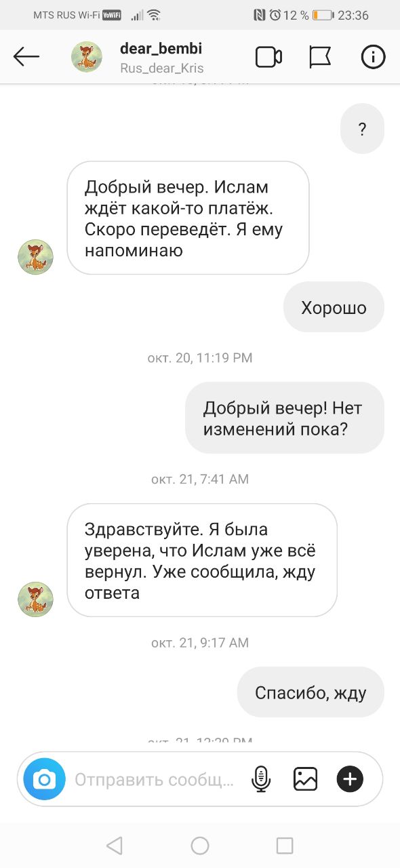
Task: Open dear_bembi profile picture in header
Action: (x=87, y=57)
